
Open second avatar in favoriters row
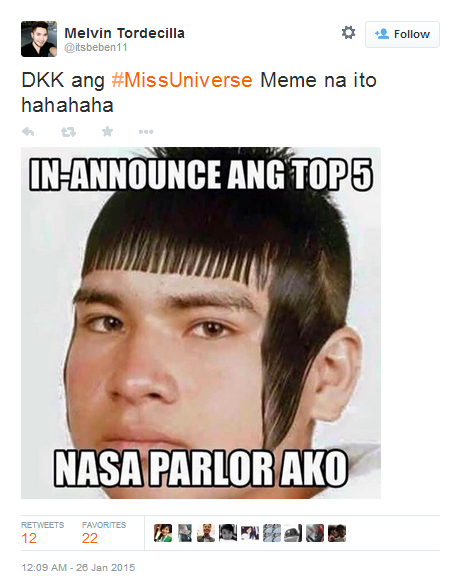coord(185,533)
